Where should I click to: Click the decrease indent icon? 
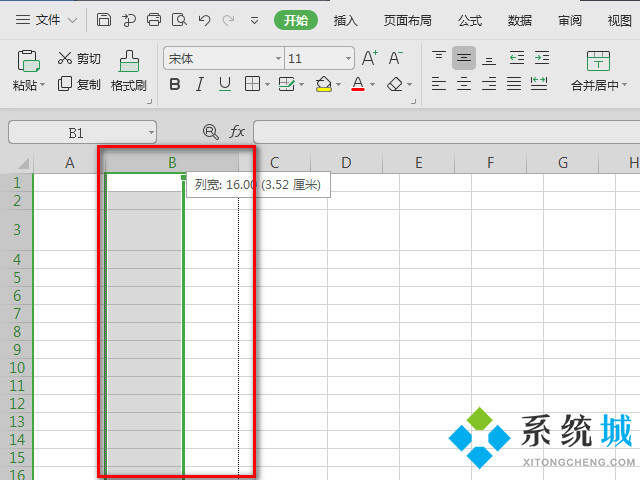[x=517, y=58]
